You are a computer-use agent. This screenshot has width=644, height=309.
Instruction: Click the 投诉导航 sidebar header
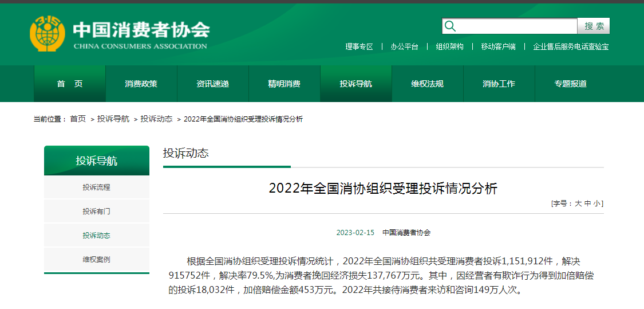tap(97, 161)
